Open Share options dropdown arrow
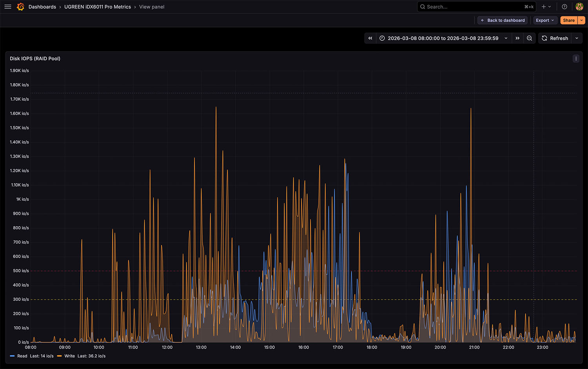This screenshot has height=369, width=588. click(582, 20)
